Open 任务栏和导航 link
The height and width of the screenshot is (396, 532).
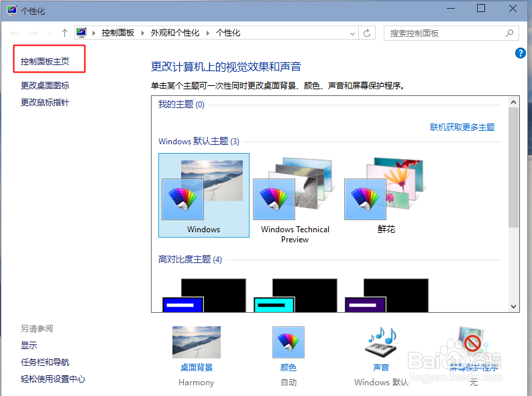(45, 362)
